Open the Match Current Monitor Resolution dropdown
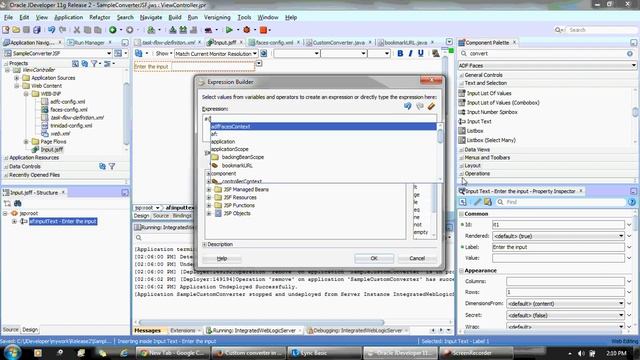Viewport: 640px width, 360px height. pyautogui.click(x=255, y=53)
